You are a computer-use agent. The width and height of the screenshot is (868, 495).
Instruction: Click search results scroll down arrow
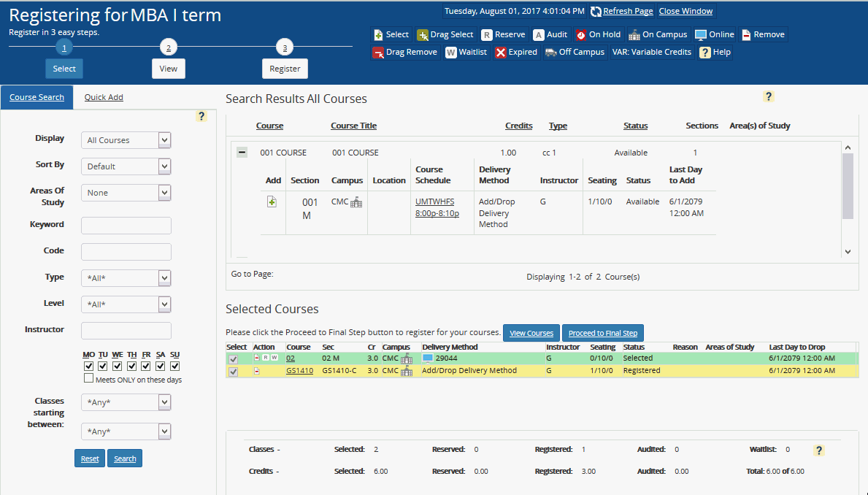[848, 251]
